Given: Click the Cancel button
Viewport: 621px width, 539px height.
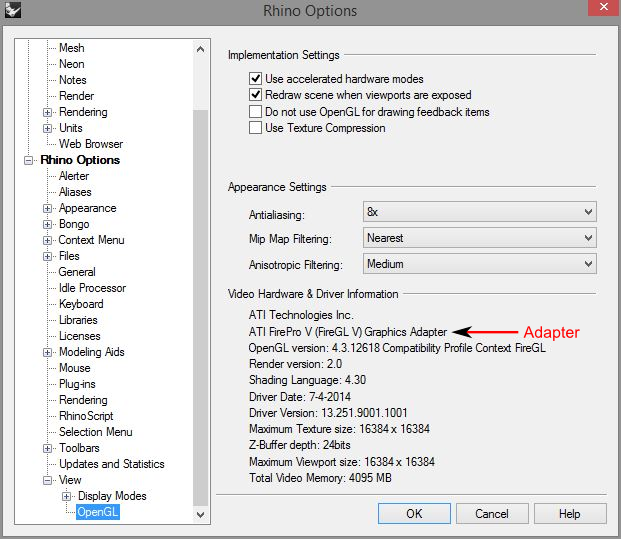Looking at the screenshot, I should [492, 514].
